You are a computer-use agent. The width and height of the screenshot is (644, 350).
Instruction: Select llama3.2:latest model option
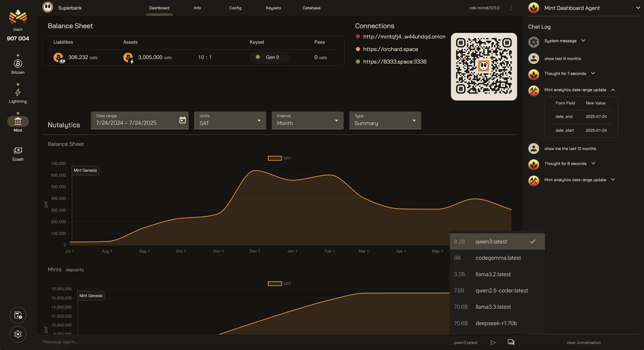click(x=493, y=274)
